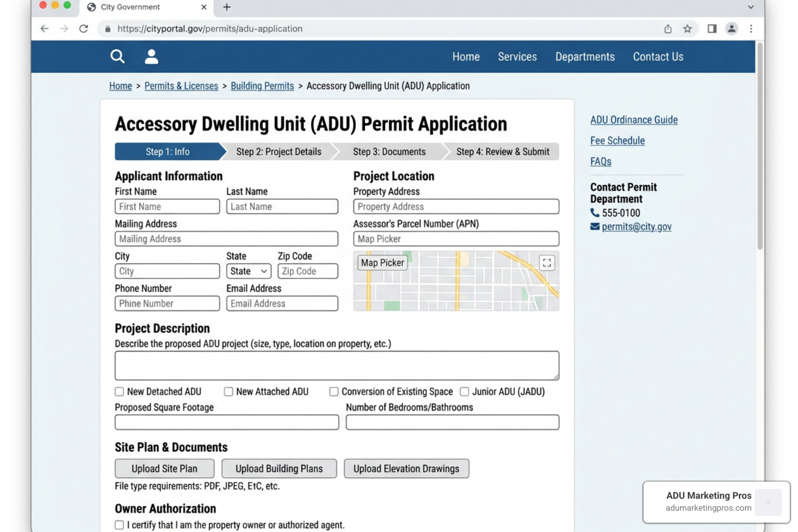
Task: Click the City input field
Action: [167, 271]
